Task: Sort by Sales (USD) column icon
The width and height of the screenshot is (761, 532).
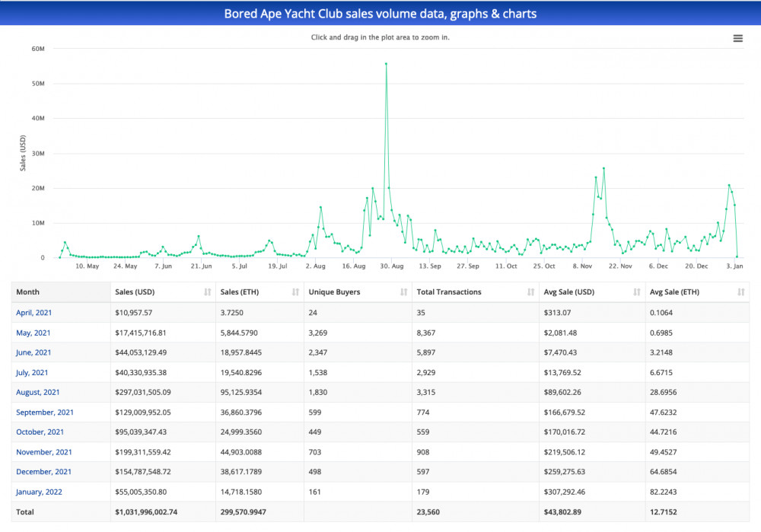Action: coord(207,292)
